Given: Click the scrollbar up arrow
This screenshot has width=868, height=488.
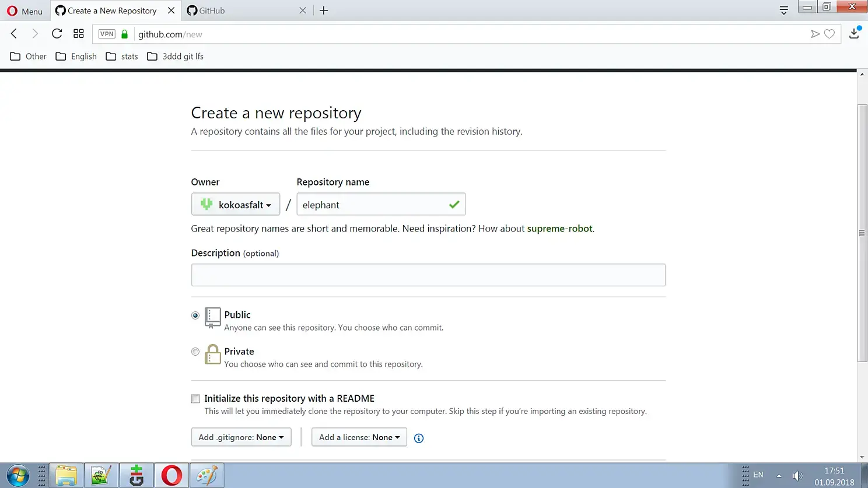Looking at the screenshot, I should (x=862, y=75).
